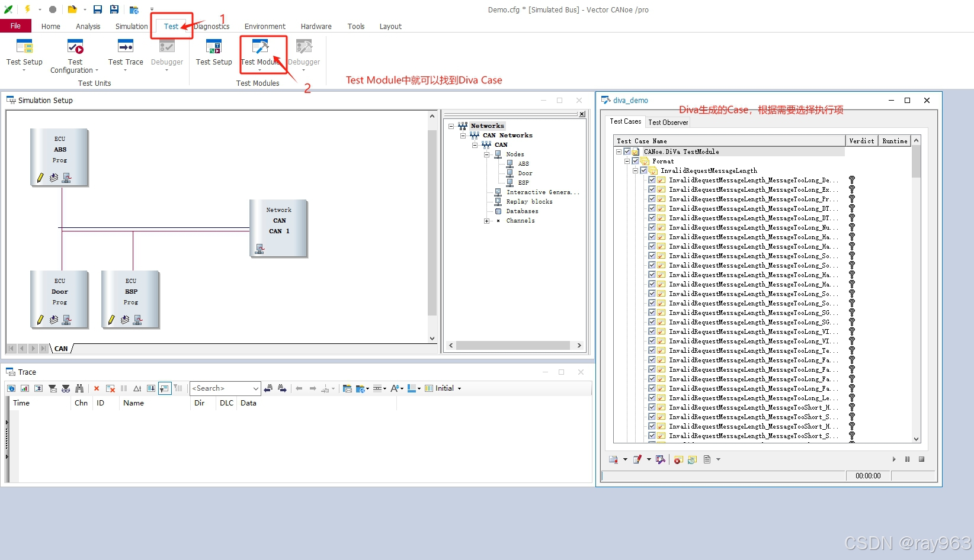This screenshot has width=974, height=560.
Task: Open Test Setup in Test Units group
Action: click(24, 54)
